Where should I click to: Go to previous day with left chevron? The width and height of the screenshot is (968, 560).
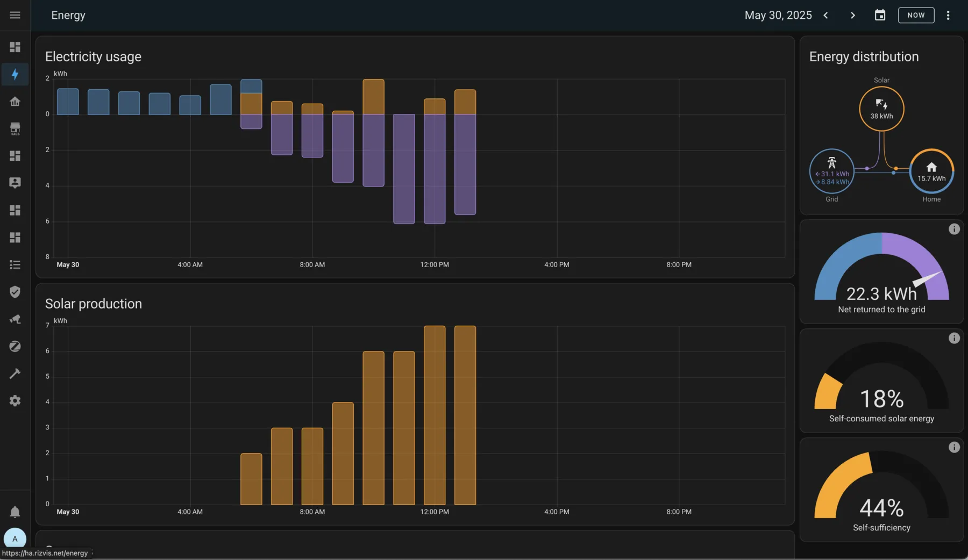click(x=826, y=15)
